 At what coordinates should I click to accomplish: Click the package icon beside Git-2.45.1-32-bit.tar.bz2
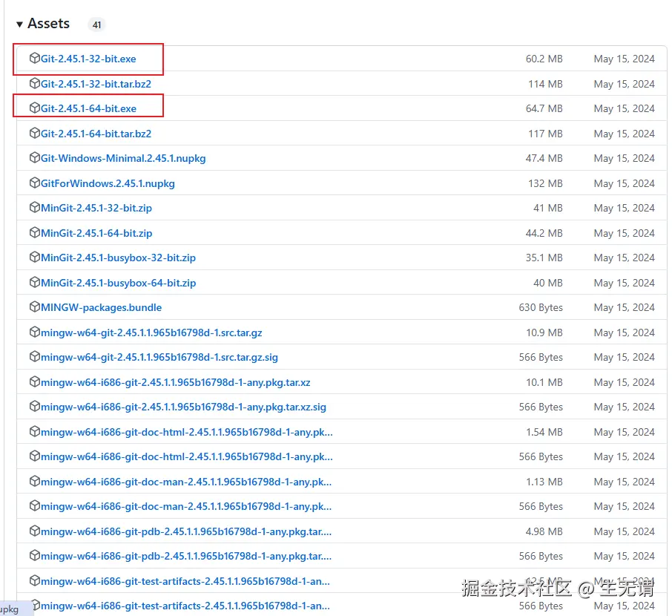pos(35,83)
